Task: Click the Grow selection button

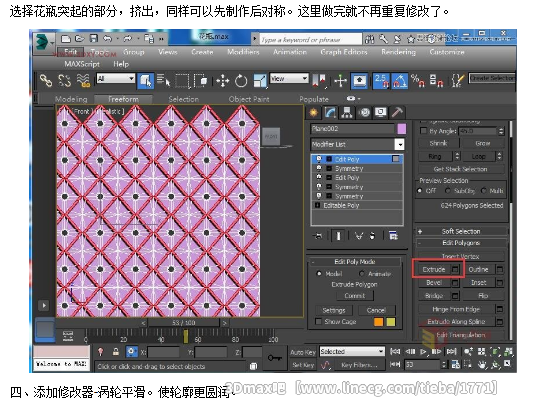Action: 483,143
